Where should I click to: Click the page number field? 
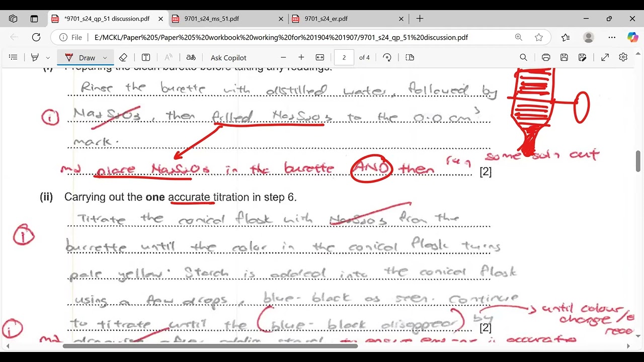click(x=344, y=57)
